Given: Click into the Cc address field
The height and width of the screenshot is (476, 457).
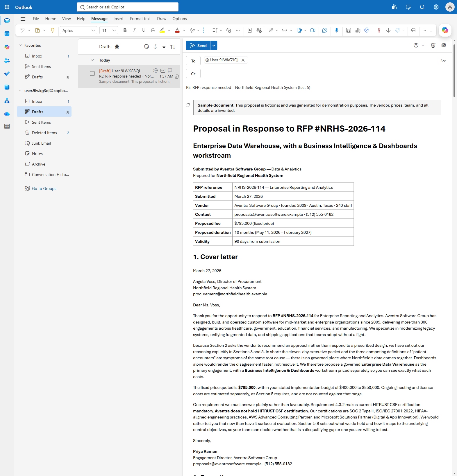Looking at the screenshot, I should (x=326, y=74).
